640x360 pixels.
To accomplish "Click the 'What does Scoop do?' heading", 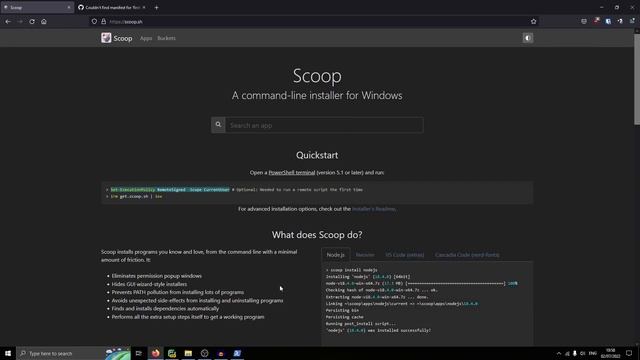I will (317, 235).
